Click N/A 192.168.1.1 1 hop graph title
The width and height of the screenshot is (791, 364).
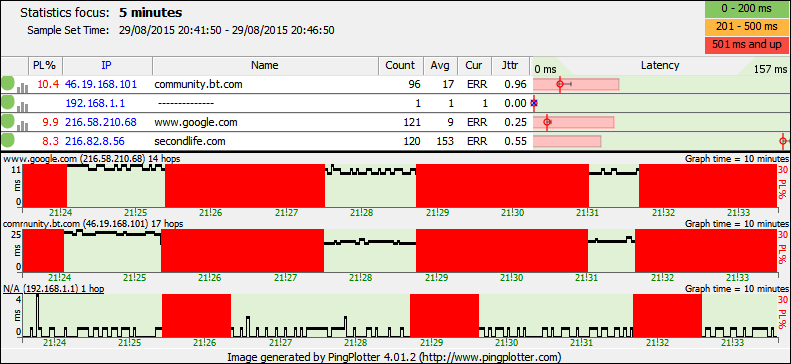tap(54, 288)
